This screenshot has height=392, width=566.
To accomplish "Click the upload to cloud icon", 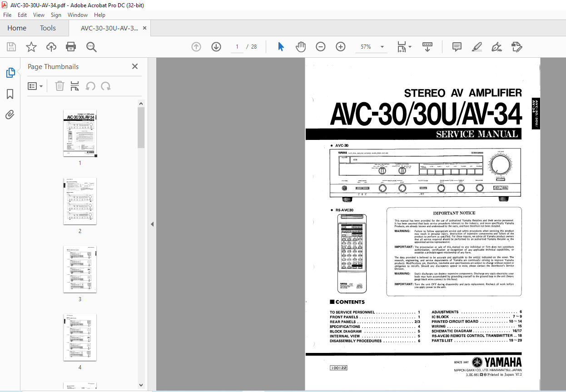I will [x=51, y=47].
